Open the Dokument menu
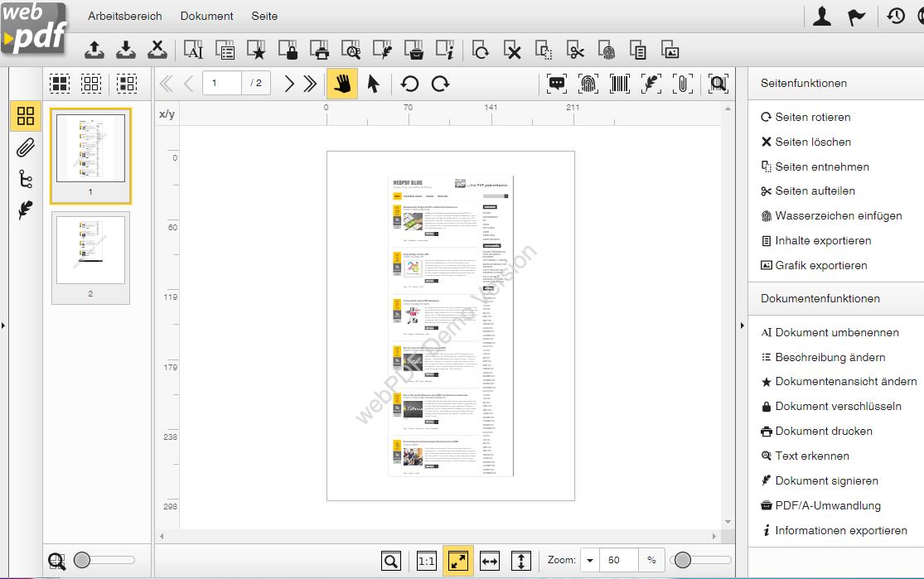The height and width of the screenshot is (579, 924). coord(206,16)
